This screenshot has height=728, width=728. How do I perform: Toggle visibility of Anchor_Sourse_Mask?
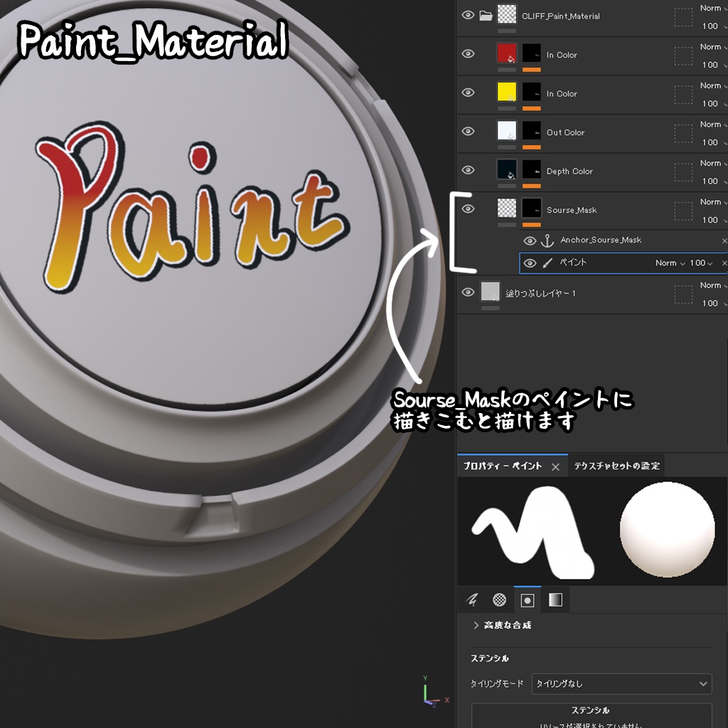click(x=530, y=240)
